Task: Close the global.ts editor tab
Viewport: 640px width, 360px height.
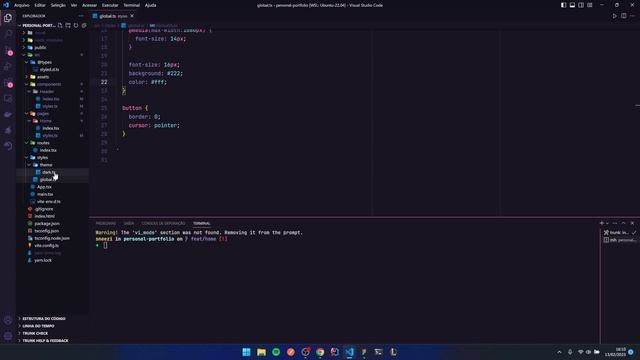Action: (132, 16)
